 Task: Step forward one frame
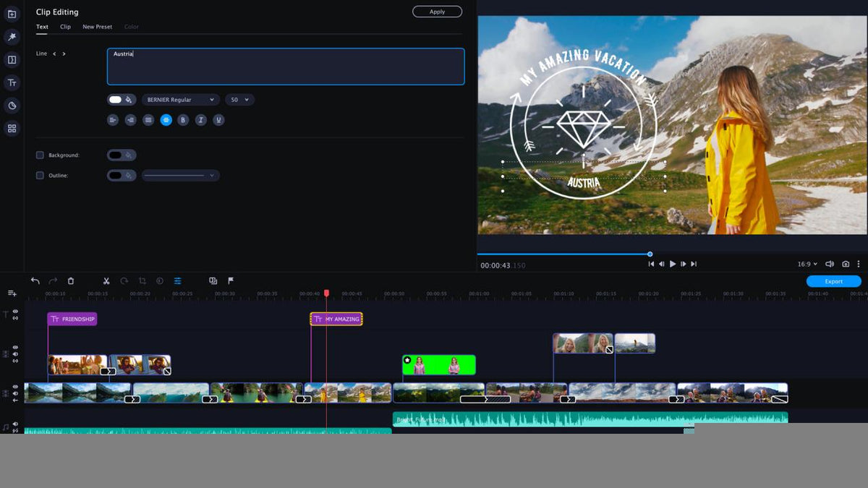pyautogui.click(x=683, y=264)
